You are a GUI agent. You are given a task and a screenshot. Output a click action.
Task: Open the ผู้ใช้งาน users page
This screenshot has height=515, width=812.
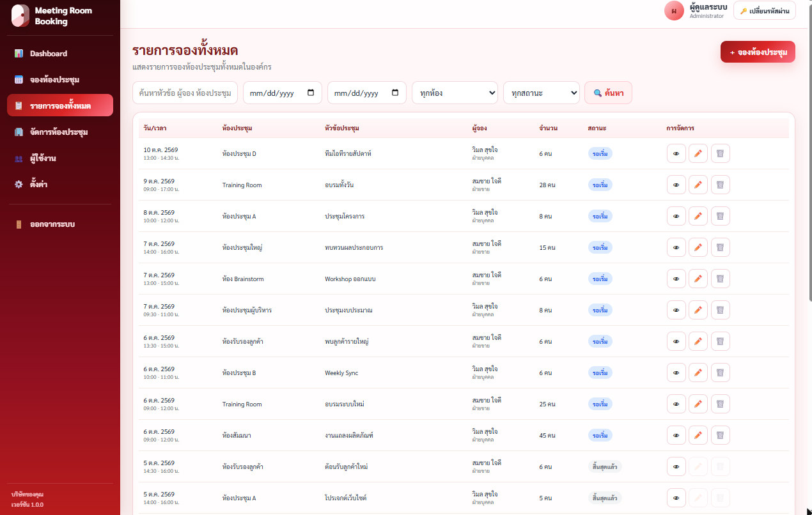[x=60, y=158]
